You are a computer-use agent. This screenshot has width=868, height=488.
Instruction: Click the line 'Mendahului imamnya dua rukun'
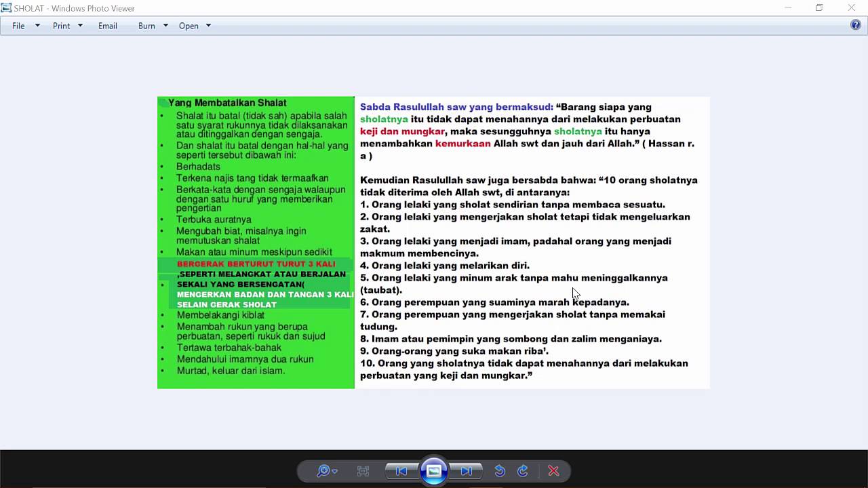point(245,359)
